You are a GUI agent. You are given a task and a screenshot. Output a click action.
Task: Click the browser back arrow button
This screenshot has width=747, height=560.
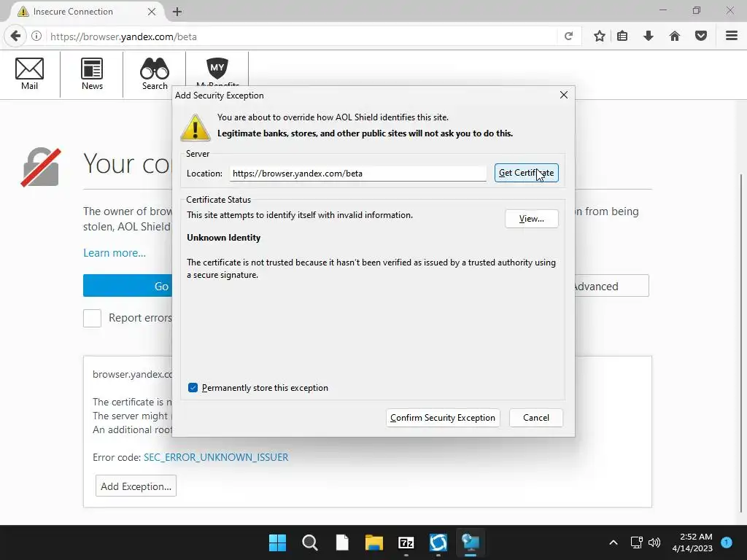pyautogui.click(x=15, y=36)
